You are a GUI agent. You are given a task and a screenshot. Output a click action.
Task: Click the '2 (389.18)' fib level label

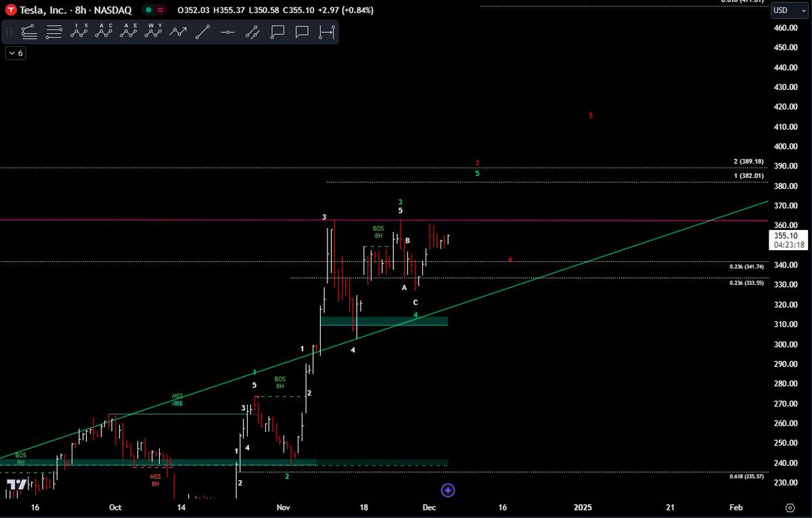[748, 162]
